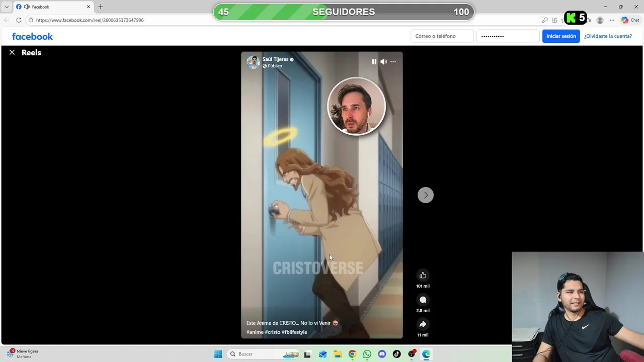Open the browser extensions icon

pos(554,20)
